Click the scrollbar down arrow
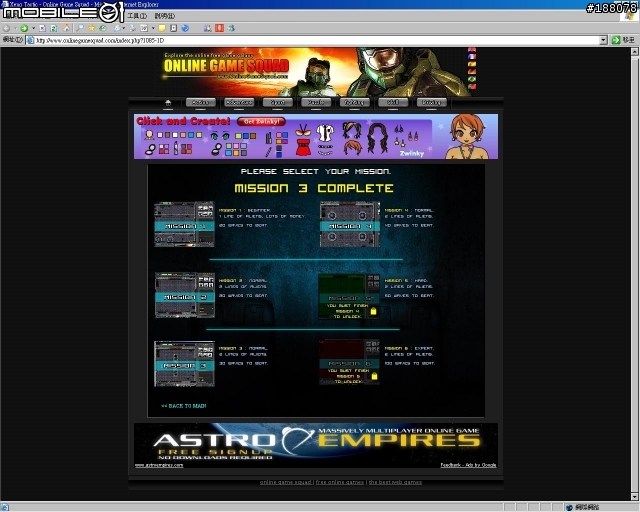This screenshot has width=640, height=512. (x=635, y=496)
